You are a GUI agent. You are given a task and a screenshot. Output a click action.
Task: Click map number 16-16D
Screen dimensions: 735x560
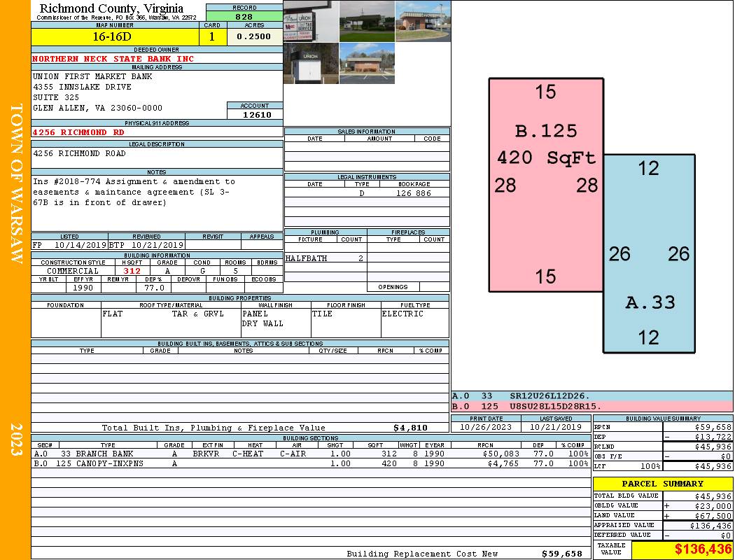(112, 37)
